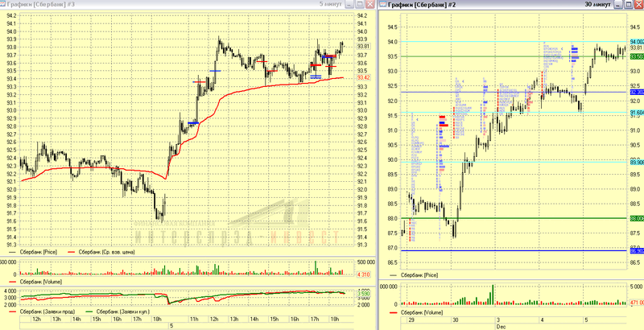
Task: Click the green 88.00 level label
Action: click(x=636, y=218)
